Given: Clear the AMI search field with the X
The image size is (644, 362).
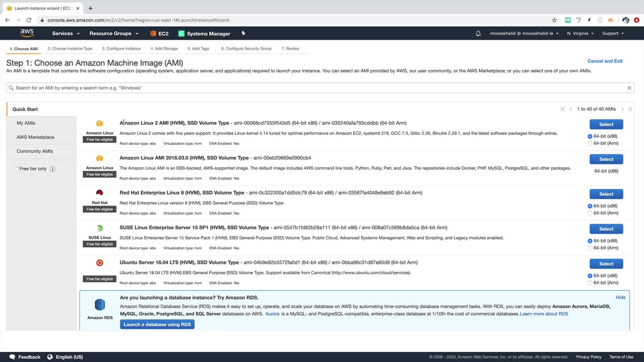Looking at the screenshot, I should 629,88.
